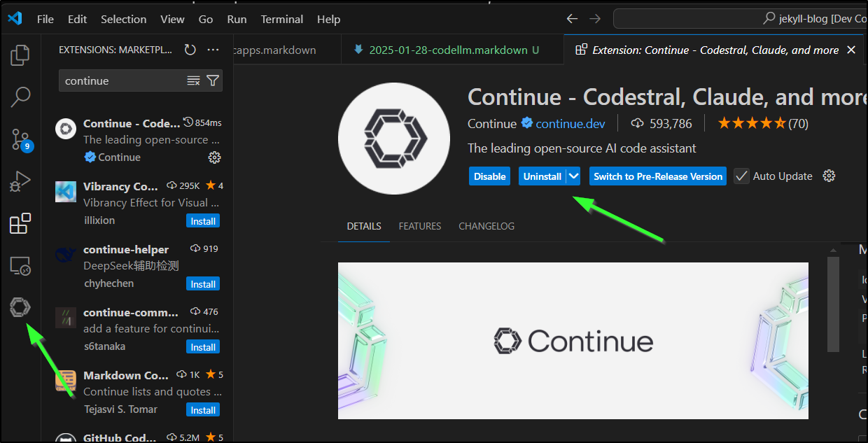Viewport: 868px width, 443px height.
Task: Open the File menu
Action: pyautogui.click(x=45, y=19)
